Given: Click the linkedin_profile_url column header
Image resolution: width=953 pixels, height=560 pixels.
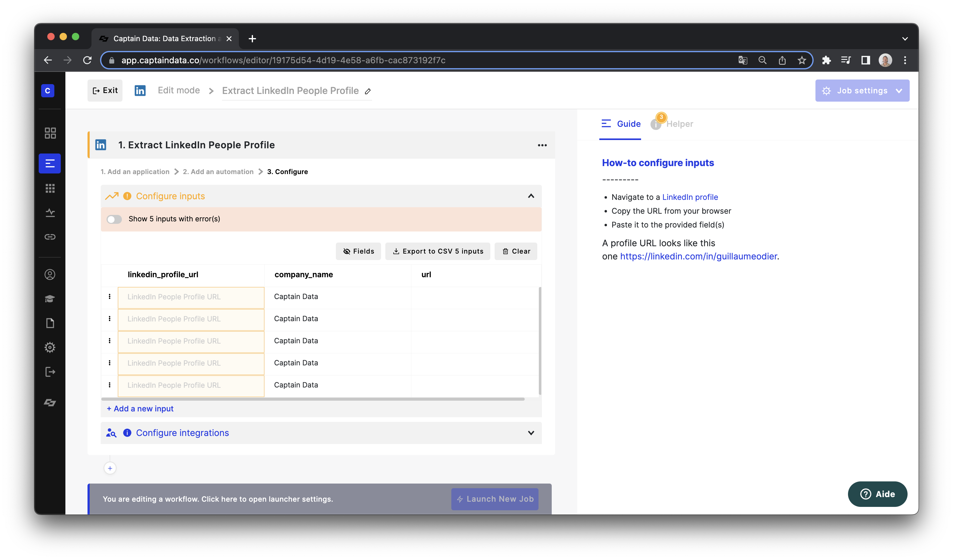Looking at the screenshot, I should click(x=163, y=274).
